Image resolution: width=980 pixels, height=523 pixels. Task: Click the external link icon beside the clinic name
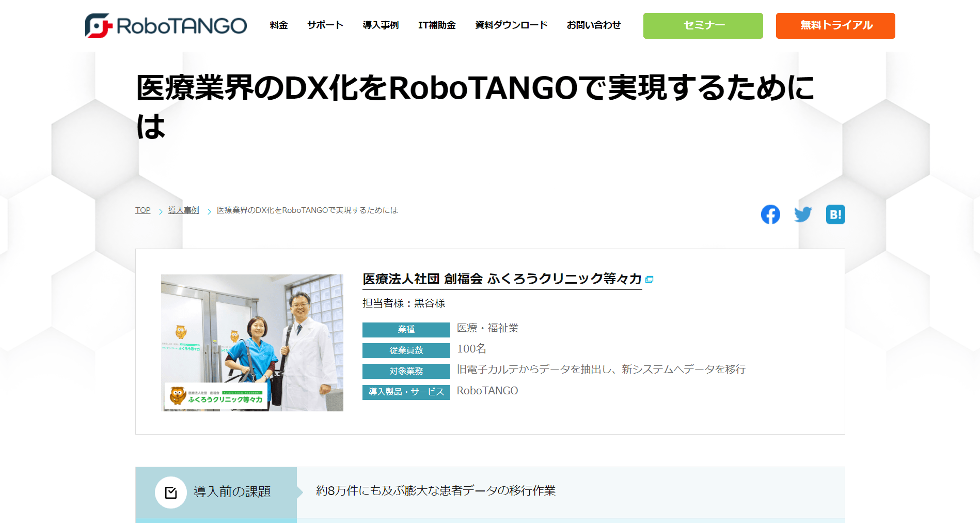pos(650,280)
